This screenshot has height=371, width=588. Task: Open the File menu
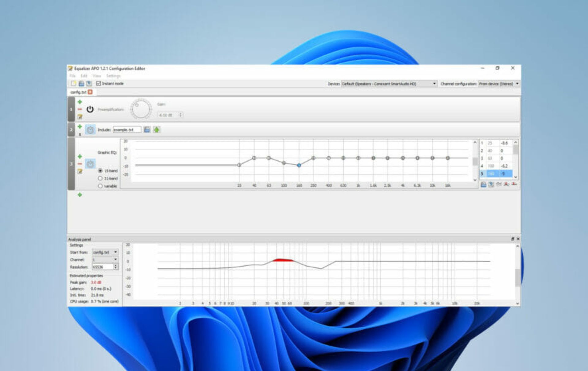pyautogui.click(x=73, y=76)
